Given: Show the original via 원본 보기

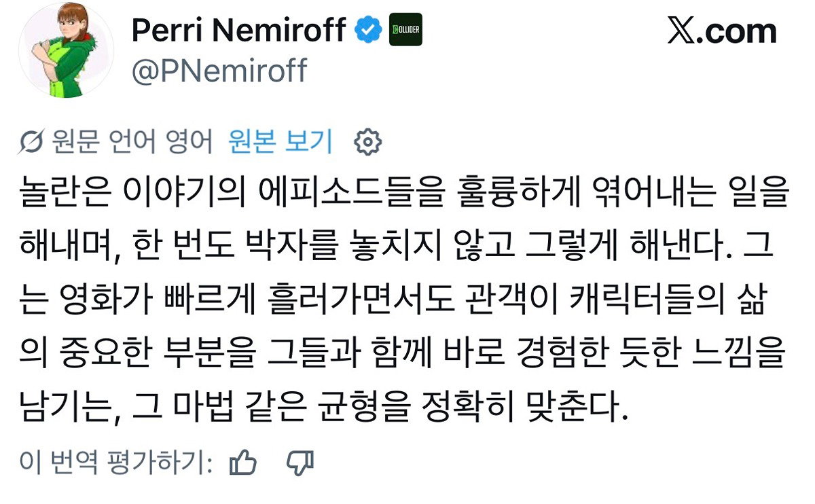Looking at the screenshot, I should (x=280, y=141).
